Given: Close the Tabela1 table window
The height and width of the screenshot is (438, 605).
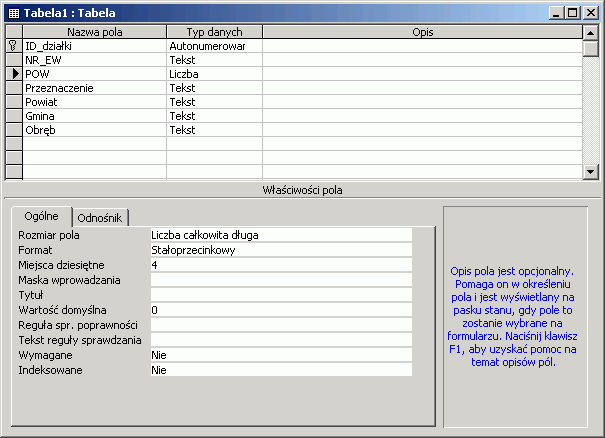Looking at the screenshot, I should [589, 13].
